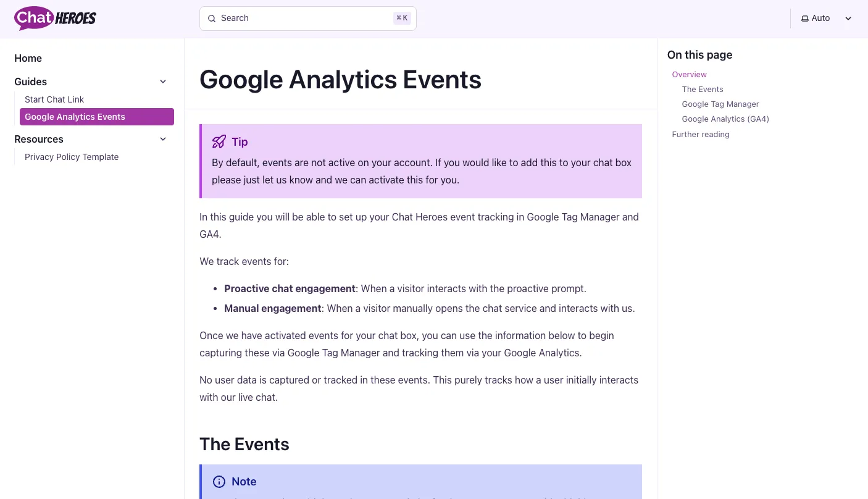Jump to Overview in On this page
The height and width of the screenshot is (499, 868).
689,75
